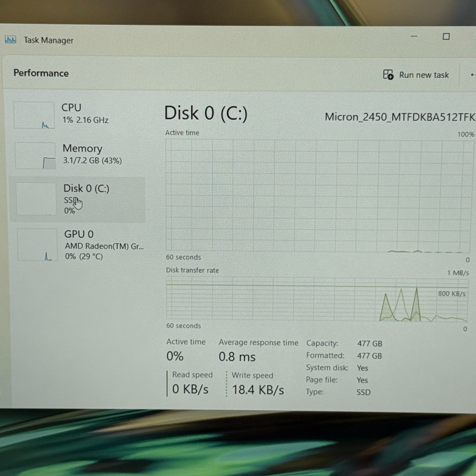The height and width of the screenshot is (476, 476).
Task: Click the Read speed 0 KB/s value
Action: (190, 389)
